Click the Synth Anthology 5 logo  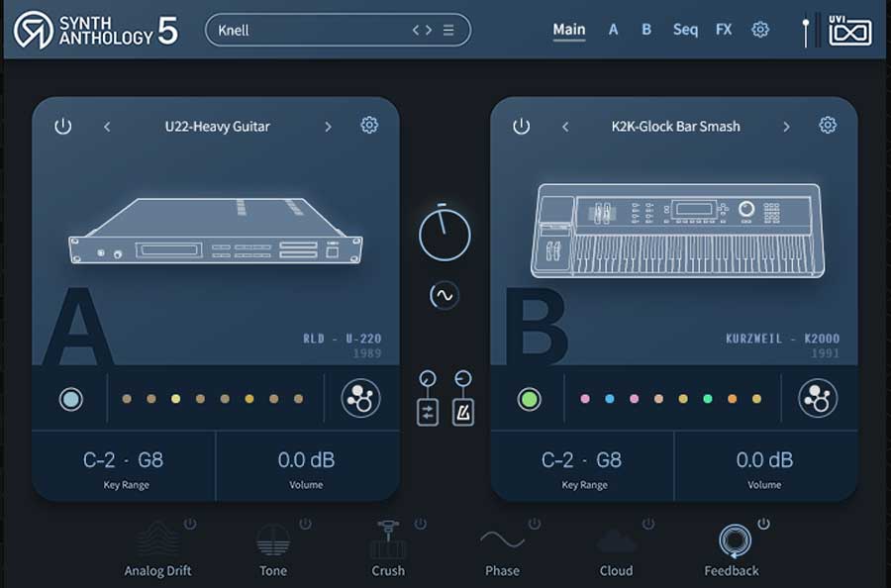point(95,30)
